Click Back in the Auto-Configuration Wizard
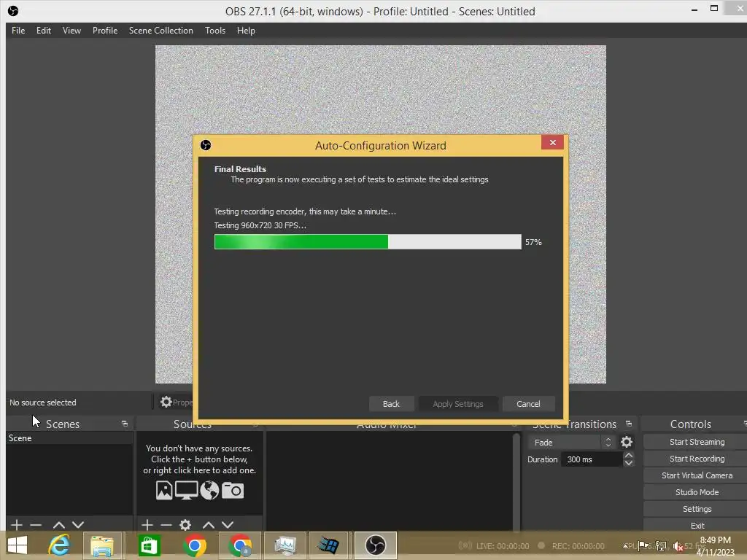The image size is (747, 560). (x=391, y=404)
